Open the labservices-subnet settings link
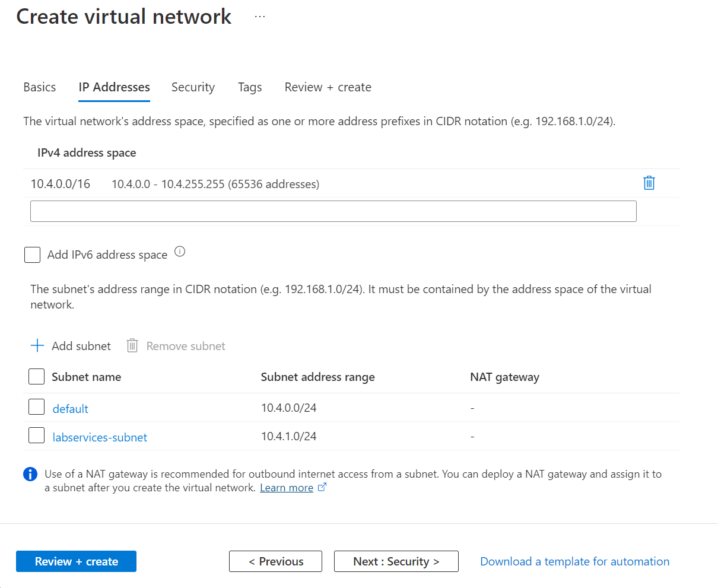Viewport: 718px width, 588px height. [100, 437]
